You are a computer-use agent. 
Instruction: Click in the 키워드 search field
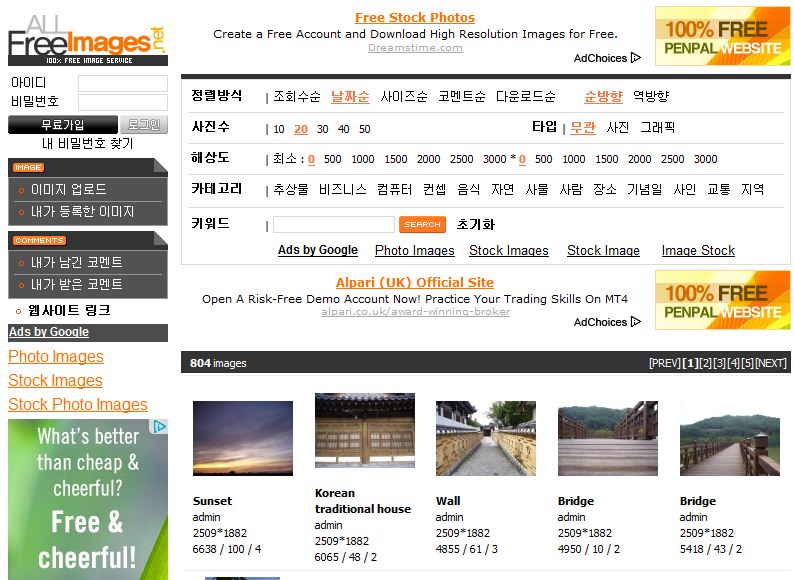tap(333, 225)
